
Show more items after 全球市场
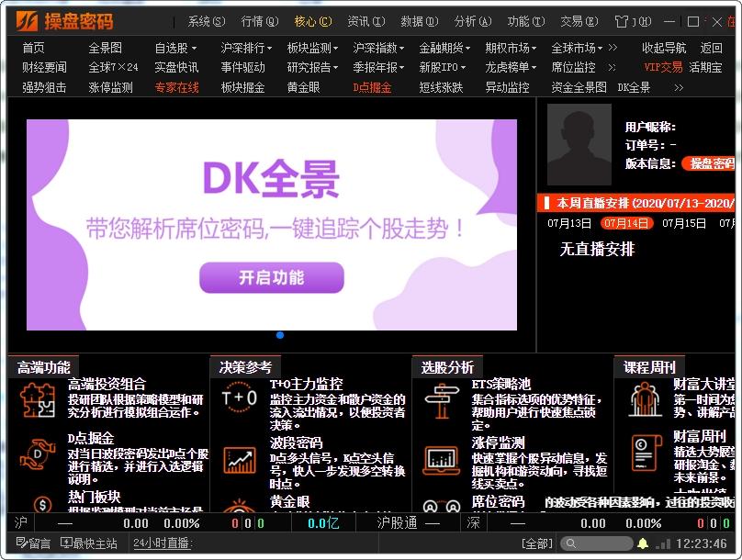tap(613, 48)
